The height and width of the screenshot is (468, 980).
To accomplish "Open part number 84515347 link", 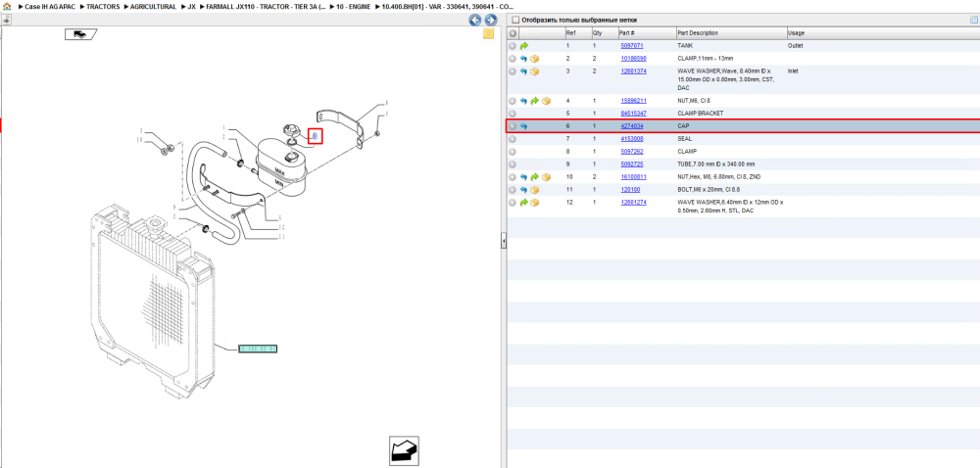I will (633, 114).
